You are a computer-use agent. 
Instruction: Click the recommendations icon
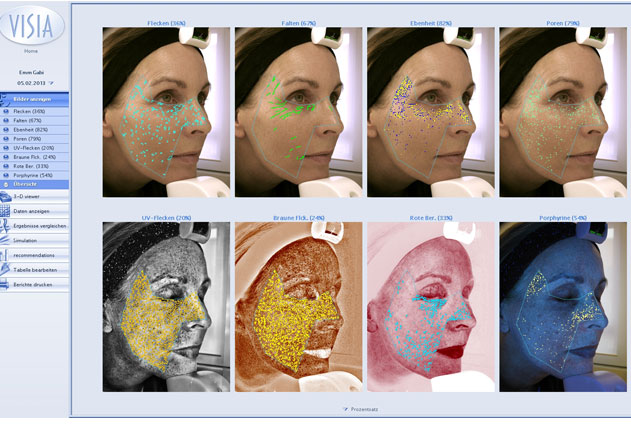click(5, 255)
